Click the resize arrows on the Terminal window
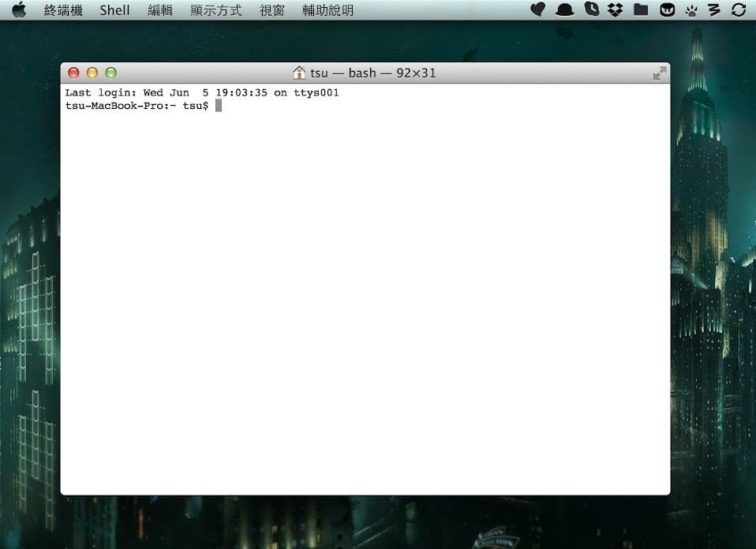The image size is (756, 549). [660, 73]
